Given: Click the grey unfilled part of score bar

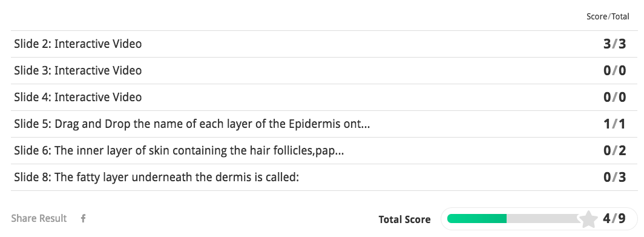Looking at the screenshot, I should point(542,219).
